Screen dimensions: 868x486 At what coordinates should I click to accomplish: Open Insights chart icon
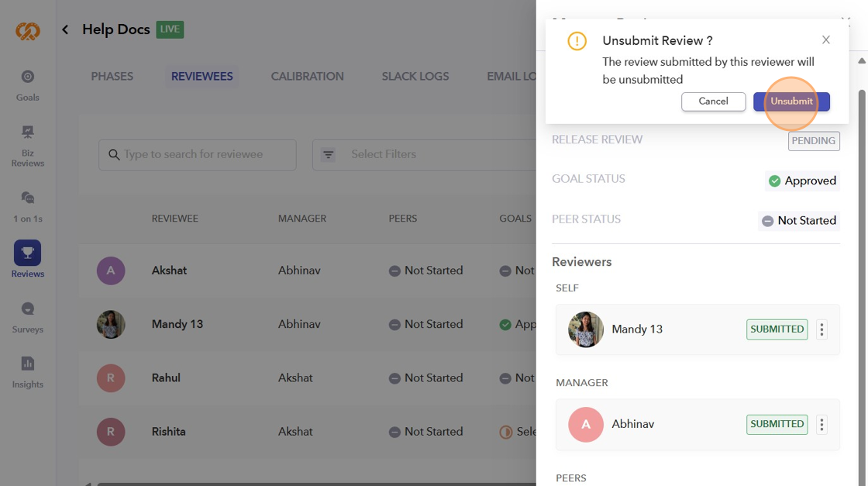[x=28, y=364]
